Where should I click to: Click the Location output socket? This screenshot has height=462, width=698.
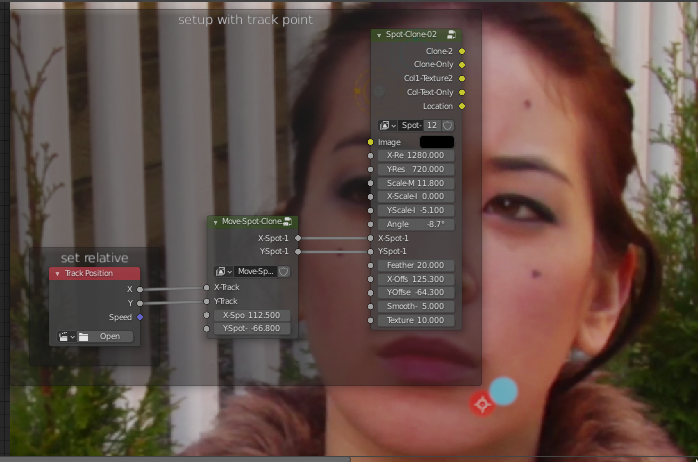pyautogui.click(x=462, y=106)
